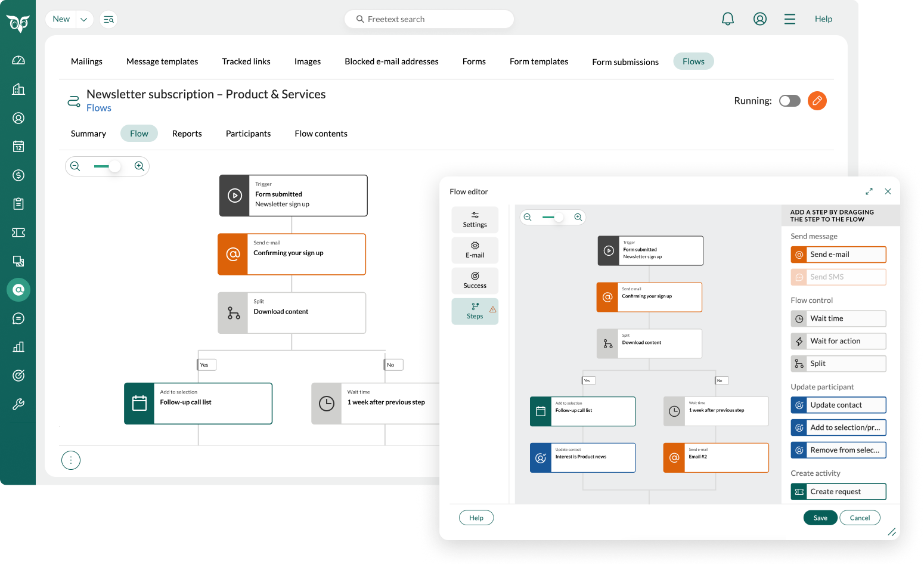Open the user profile icon in header
The image size is (924, 564).
[759, 19]
